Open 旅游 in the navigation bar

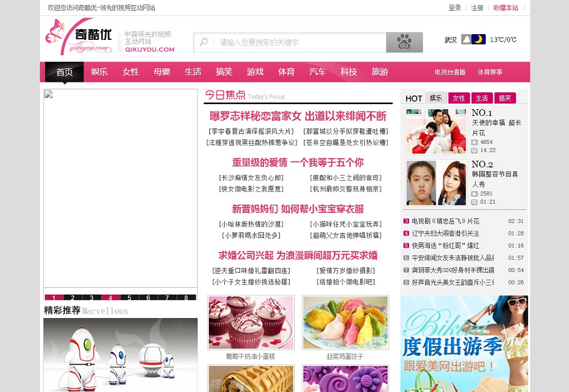[x=380, y=72]
